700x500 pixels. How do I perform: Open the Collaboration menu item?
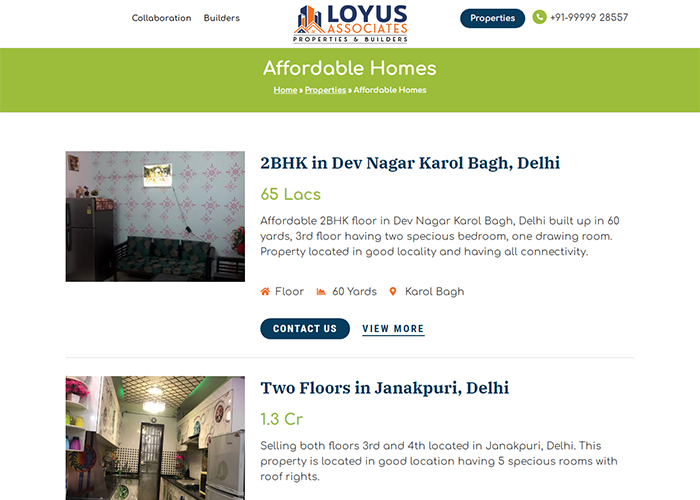161,18
